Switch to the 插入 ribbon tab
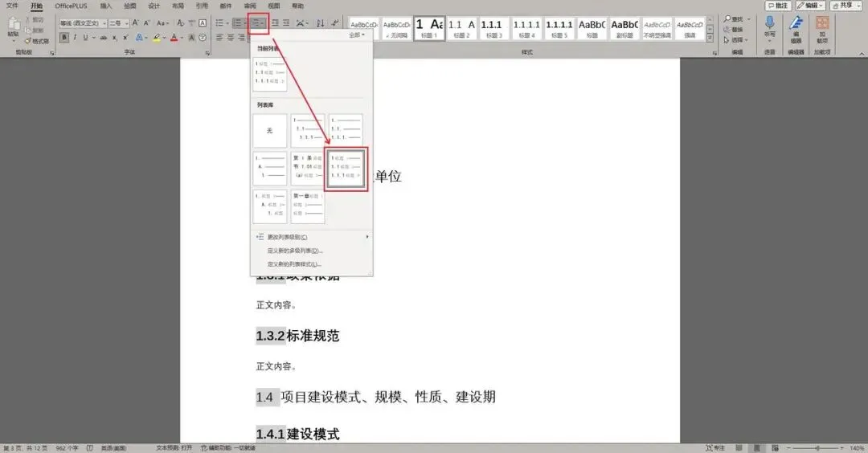This screenshot has width=868, height=453. [x=106, y=6]
